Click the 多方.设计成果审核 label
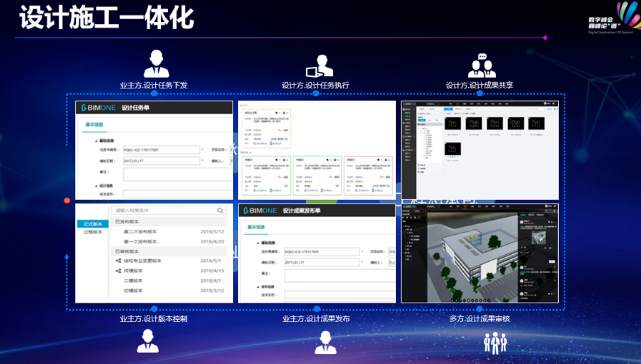The image size is (641, 364). point(480,319)
